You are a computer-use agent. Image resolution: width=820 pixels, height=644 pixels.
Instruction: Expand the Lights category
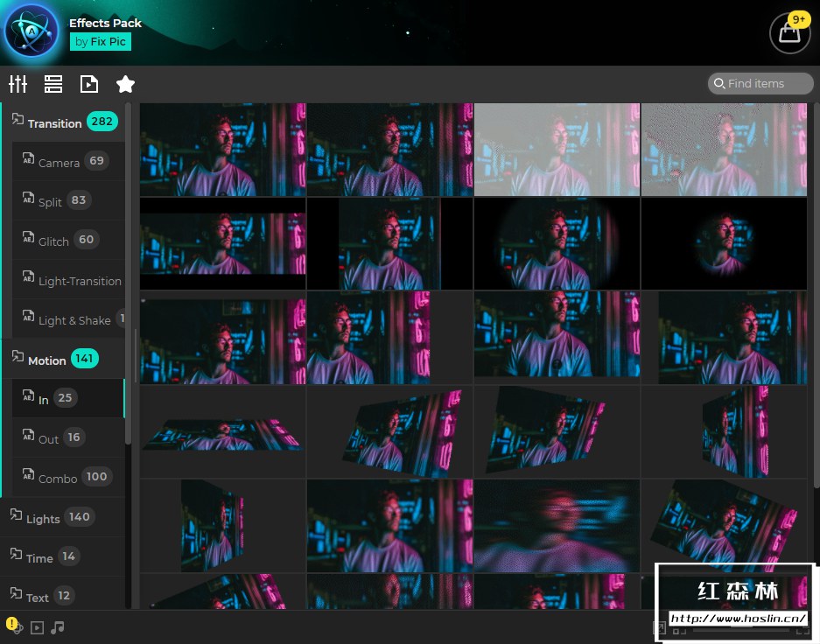coord(63,517)
